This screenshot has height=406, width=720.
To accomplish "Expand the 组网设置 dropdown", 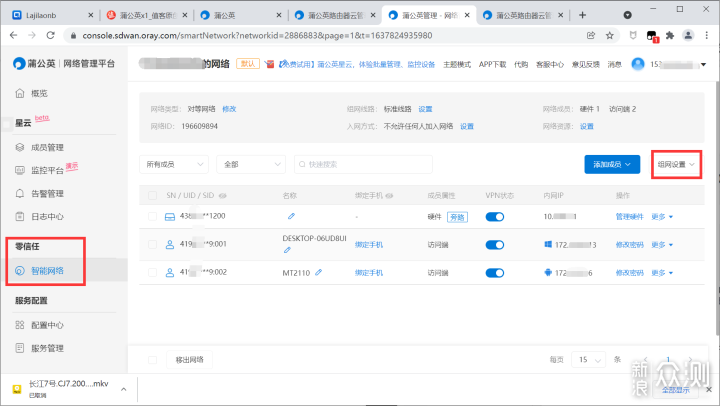I will [676, 164].
